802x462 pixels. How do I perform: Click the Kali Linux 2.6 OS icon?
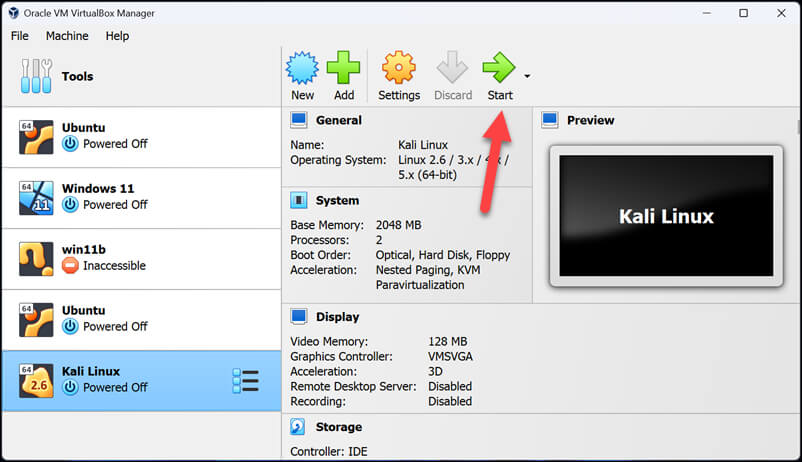point(36,381)
